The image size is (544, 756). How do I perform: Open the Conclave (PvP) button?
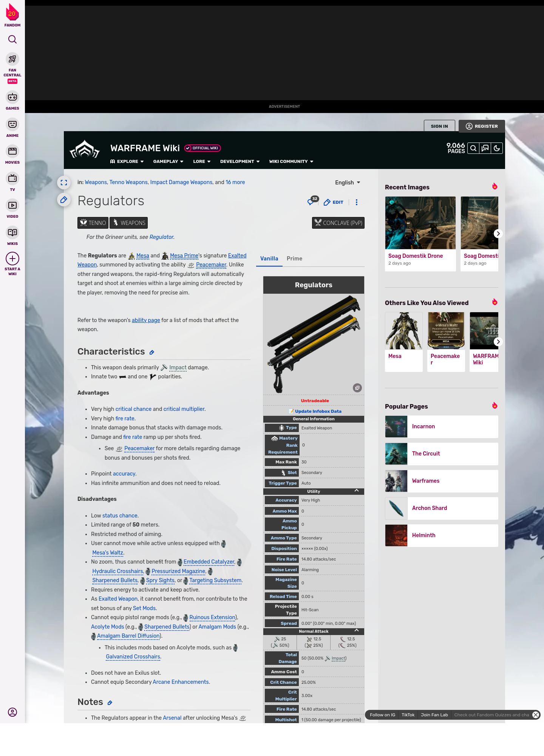click(338, 223)
